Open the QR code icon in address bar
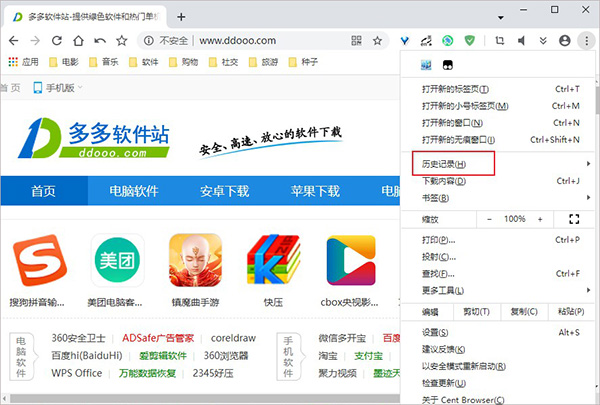Viewport: 600px width, 405px height. [356, 41]
